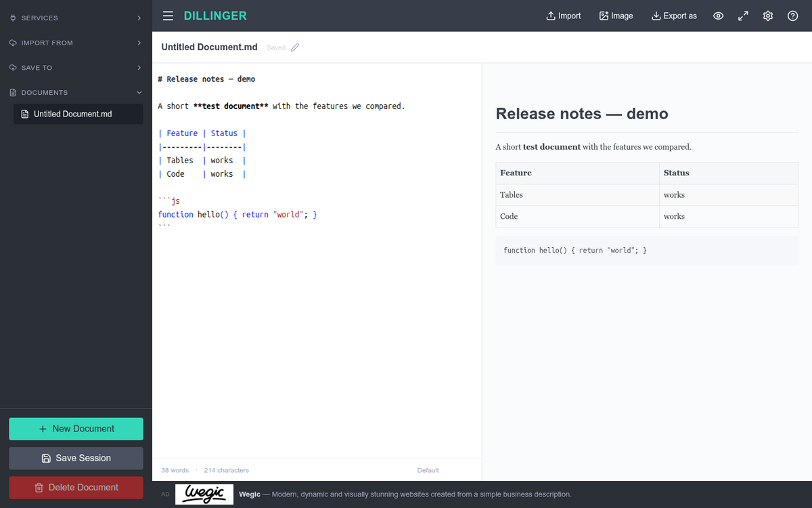812x508 pixels.
Task: Click the document icon beside Documents
Action: 13,92
